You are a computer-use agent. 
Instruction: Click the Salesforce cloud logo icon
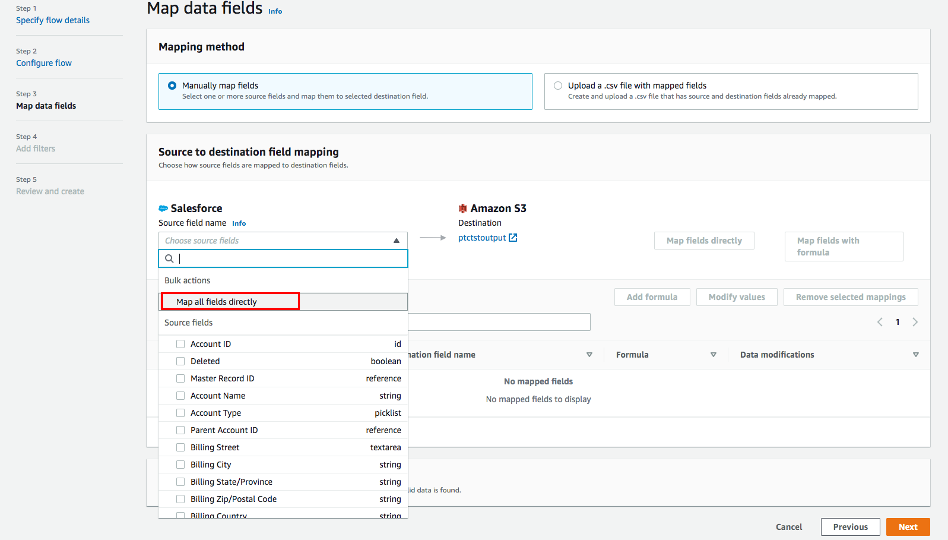[x=164, y=209]
